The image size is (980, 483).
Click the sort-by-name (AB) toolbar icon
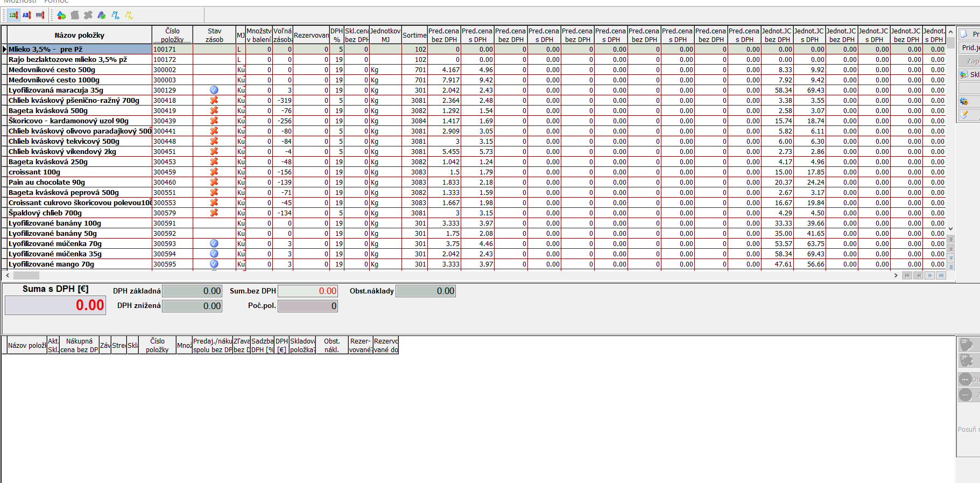(x=26, y=15)
